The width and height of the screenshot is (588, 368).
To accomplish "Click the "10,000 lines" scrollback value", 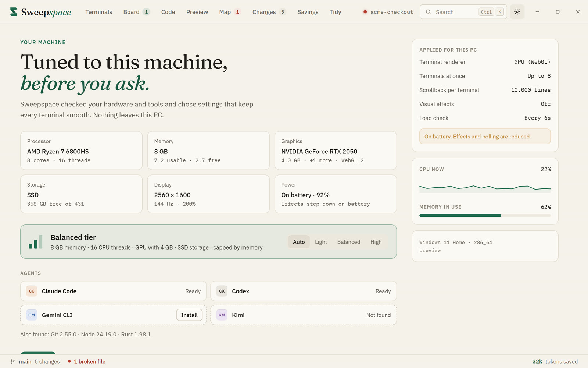I will (531, 90).
